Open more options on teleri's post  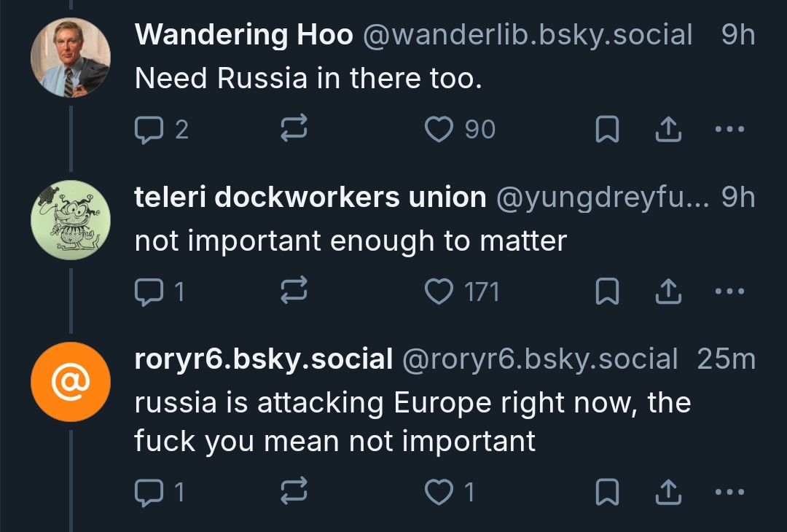(x=729, y=292)
